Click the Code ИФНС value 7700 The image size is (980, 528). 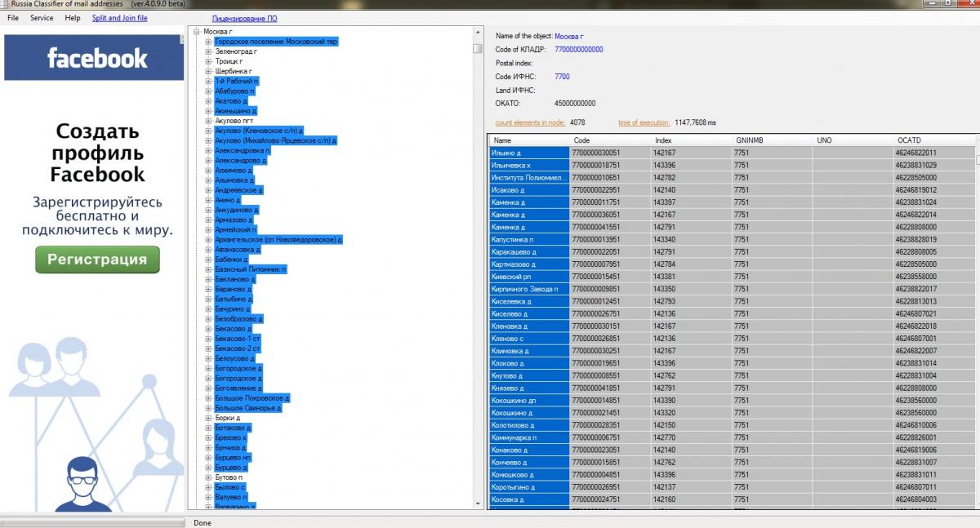[x=562, y=77]
